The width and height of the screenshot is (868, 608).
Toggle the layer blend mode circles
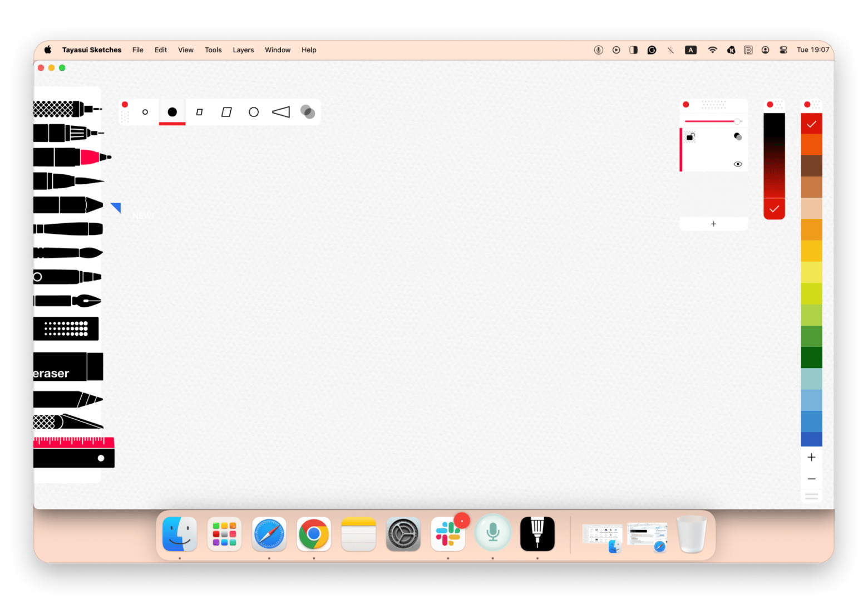(x=738, y=136)
